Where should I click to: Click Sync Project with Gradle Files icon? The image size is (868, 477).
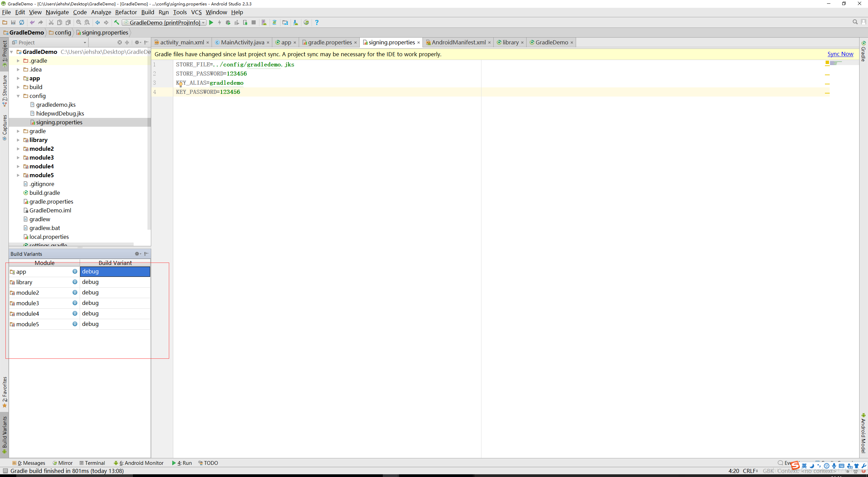tap(275, 22)
